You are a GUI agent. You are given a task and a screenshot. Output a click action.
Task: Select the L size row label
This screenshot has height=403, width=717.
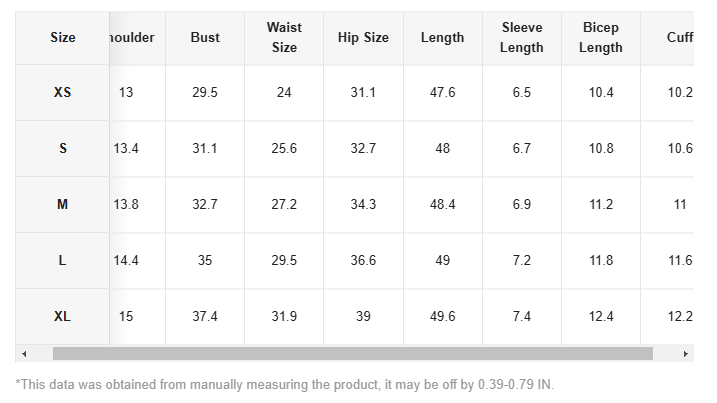pos(62,260)
